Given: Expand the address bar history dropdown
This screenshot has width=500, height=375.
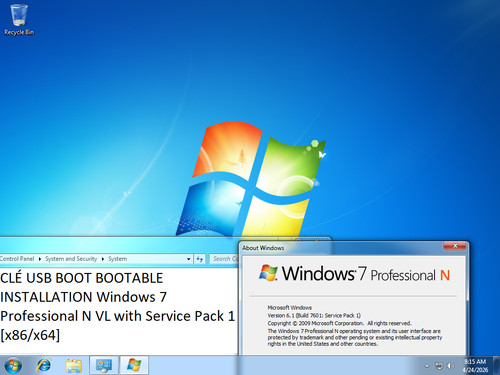Looking at the screenshot, I should [x=189, y=259].
